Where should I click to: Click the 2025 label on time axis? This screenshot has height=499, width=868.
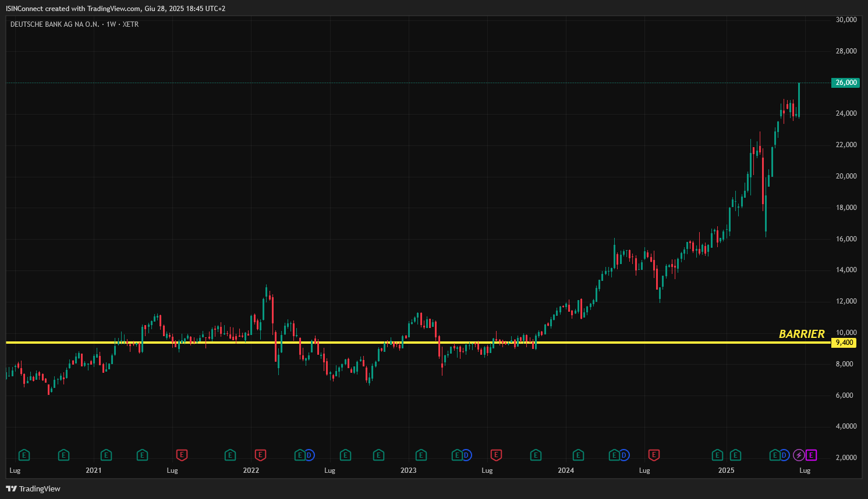726,471
